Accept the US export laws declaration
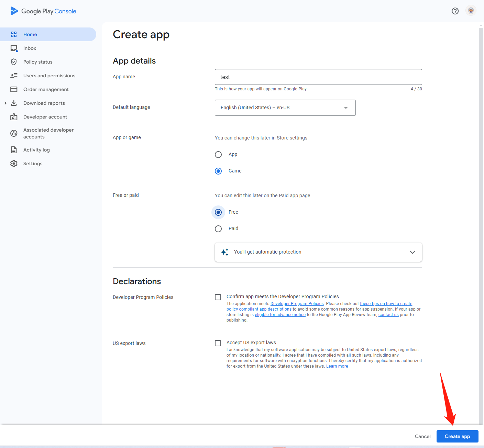The width and height of the screenshot is (484, 448). point(218,343)
